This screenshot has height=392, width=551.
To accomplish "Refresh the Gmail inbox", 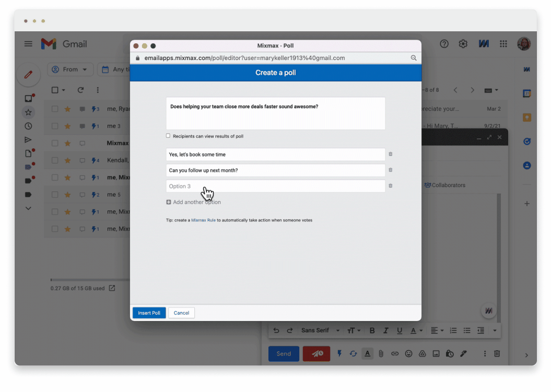I will pos(80,90).
